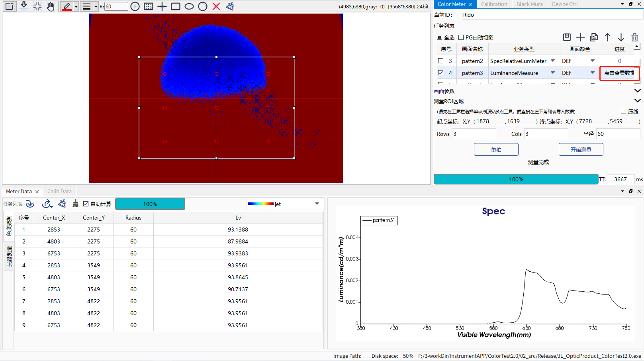The width and height of the screenshot is (644, 361).
Task: Open LuminanceMeasure type dropdown for pattern3
Action: [x=553, y=73]
